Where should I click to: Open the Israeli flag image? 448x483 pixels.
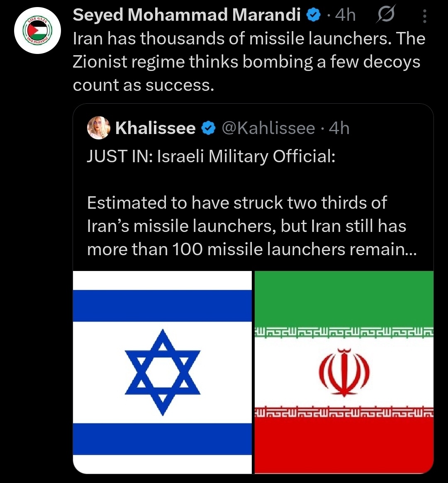(x=162, y=372)
